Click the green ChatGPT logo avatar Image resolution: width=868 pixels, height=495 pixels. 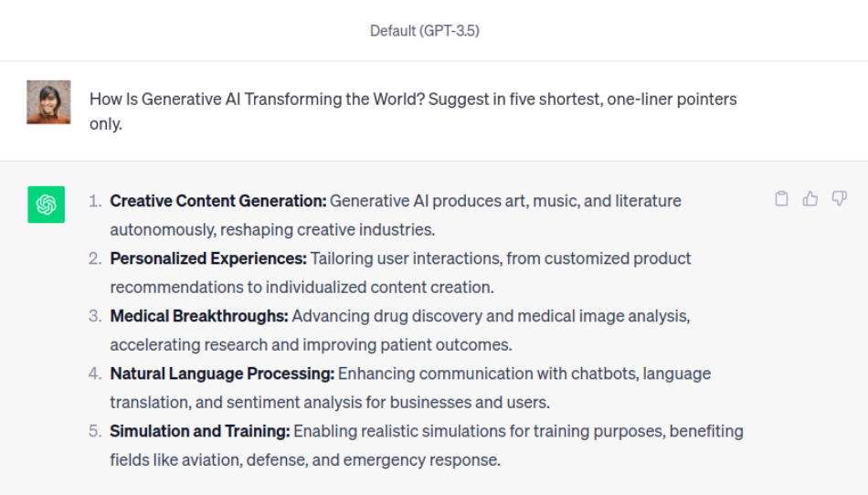(x=46, y=205)
